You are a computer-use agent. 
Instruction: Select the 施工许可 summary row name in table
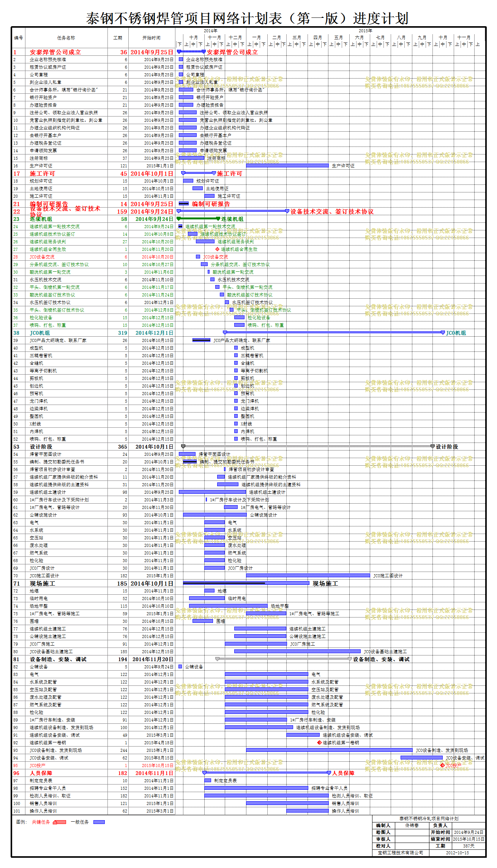point(43,173)
